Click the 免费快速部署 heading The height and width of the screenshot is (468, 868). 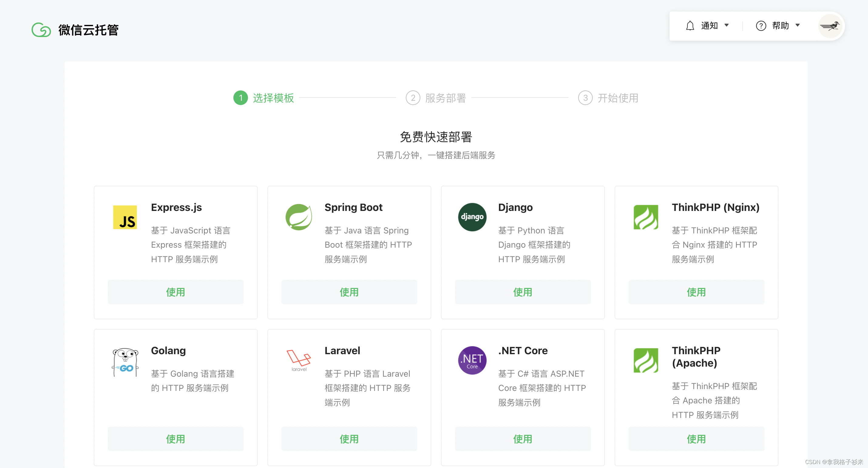(436, 137)
